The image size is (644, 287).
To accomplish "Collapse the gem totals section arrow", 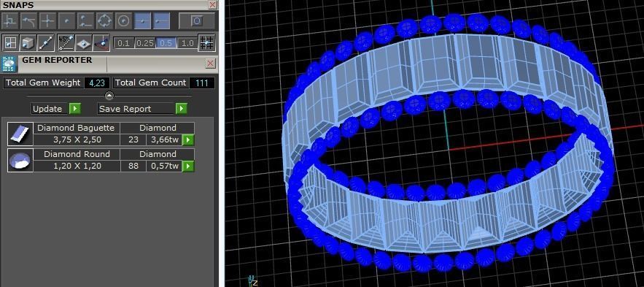I will (109, 96).
